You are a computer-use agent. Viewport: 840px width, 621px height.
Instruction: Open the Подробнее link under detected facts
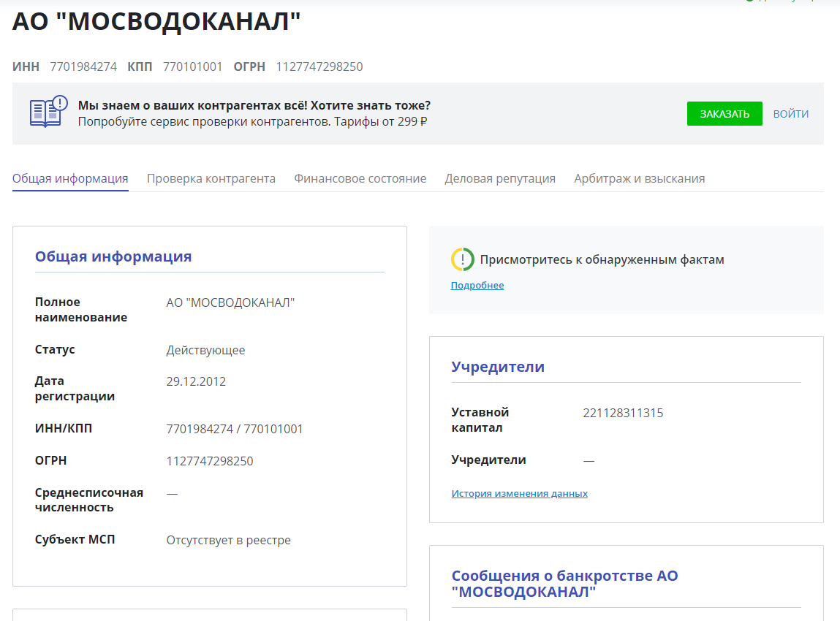tap(477, 286)
